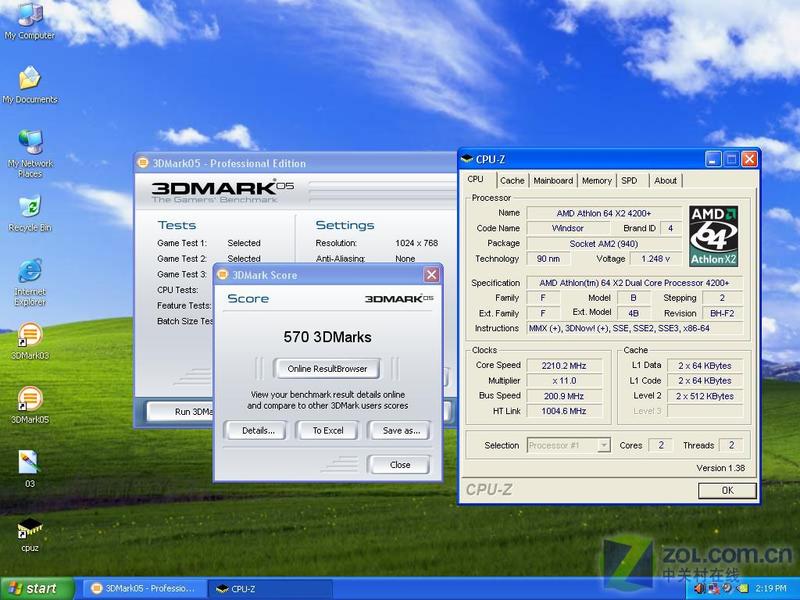The width and height of the screenshot is (800, 600).
Task: Open the Mainboard tab in CPU-Z
Action: (553, 181)
